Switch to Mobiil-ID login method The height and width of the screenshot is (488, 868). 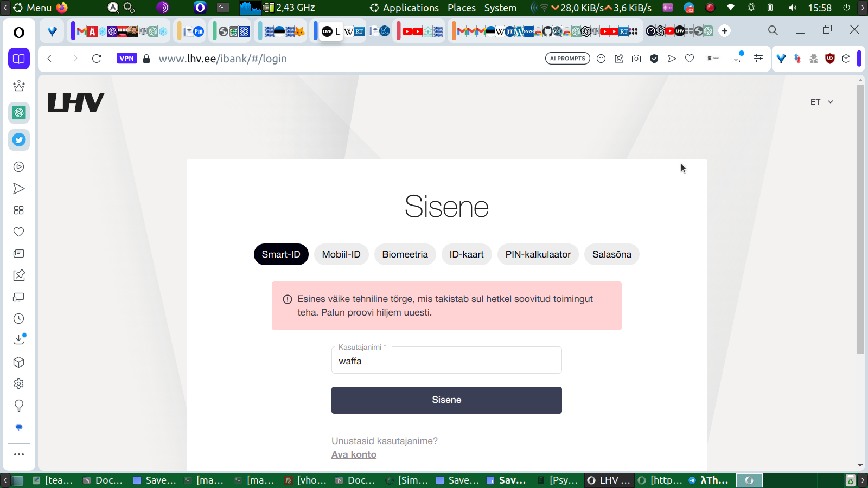coord(341,254)
